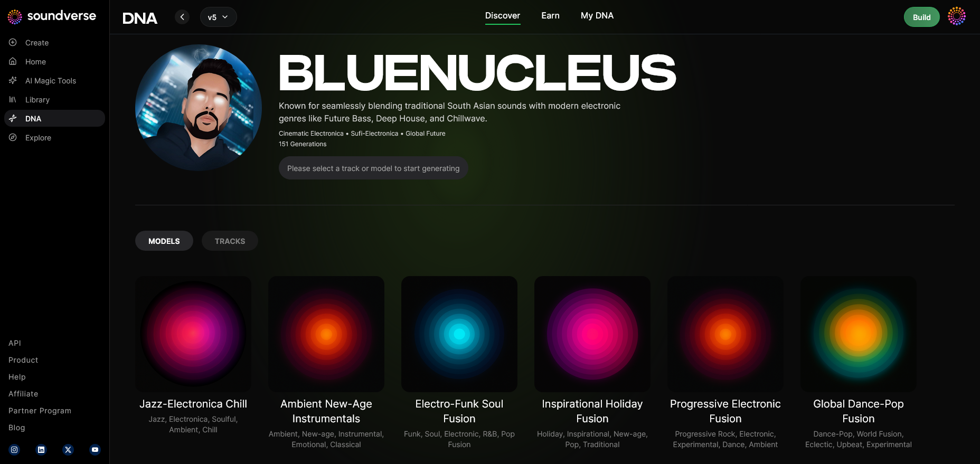Go back using the left chevron button
Viewport: 980px width, 464px height.
click(182, 17)
